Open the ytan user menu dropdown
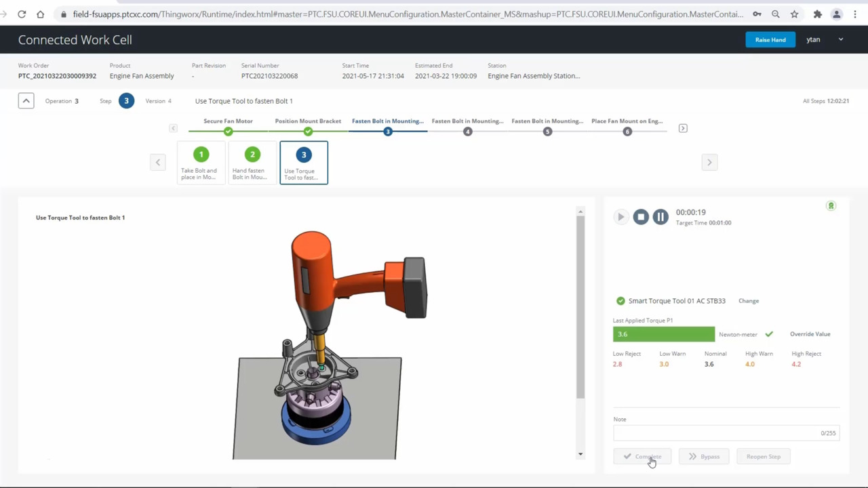Image resolution: width=868 pixels, height=488 pixels. click(840, 39)
